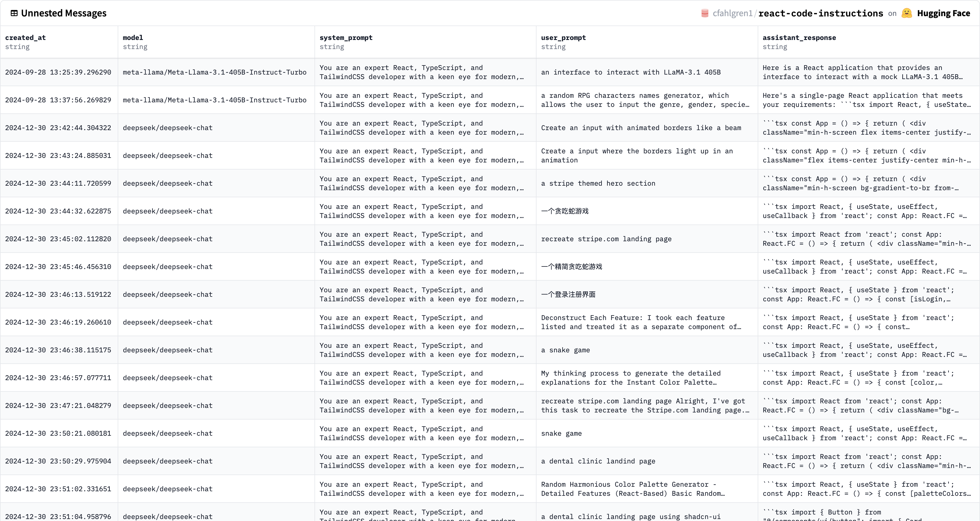The height and width of the screenshot is (521, 980).
Task: Click the first Meta-Llama-3.1-405B-Instruct-Turbo model cell
Action: click(215, 72)
